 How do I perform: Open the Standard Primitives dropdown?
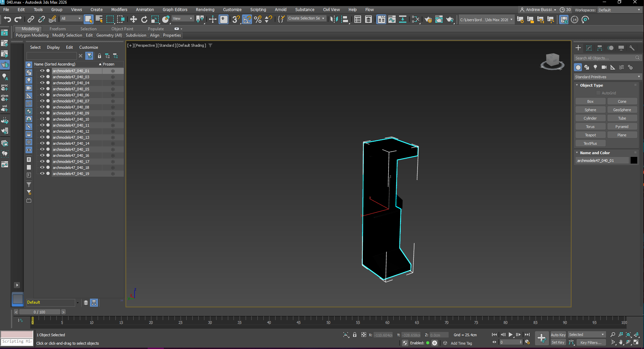click(x=607, y=77)
